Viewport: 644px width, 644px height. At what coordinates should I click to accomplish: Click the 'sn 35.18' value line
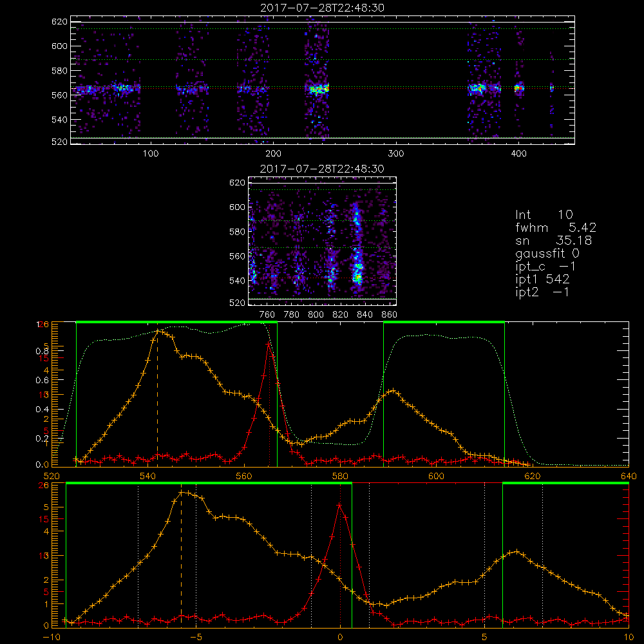(x=553, y=241)
